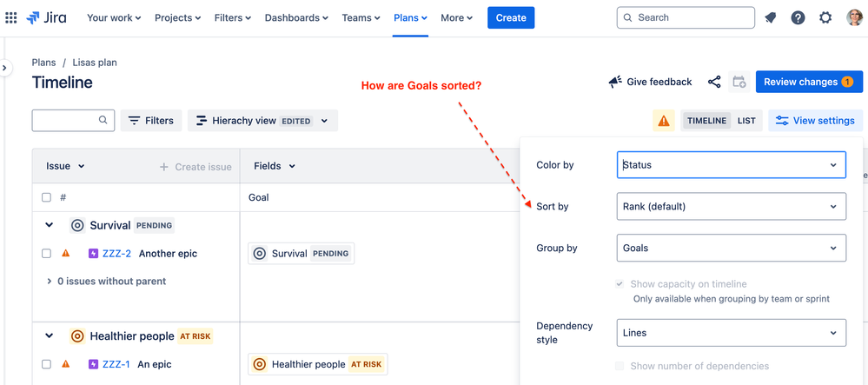Click the share plan icon
This screenshot has width=868, height=385.
point(714,82)
